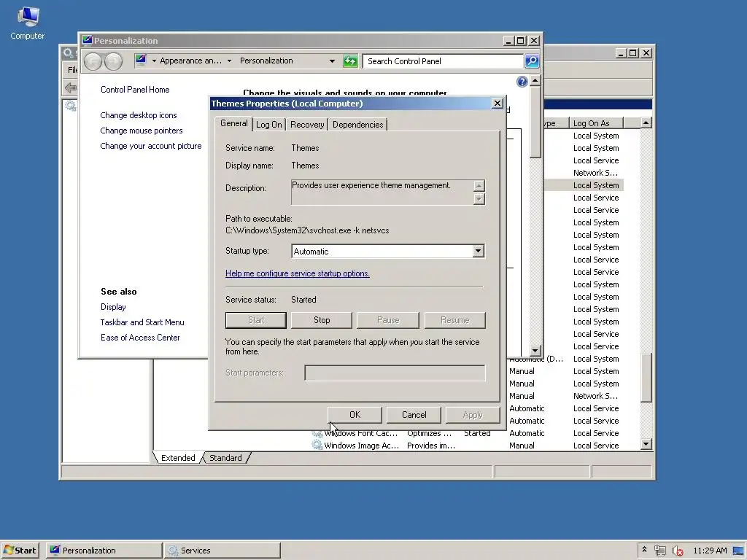Viewport: 747px width, 560px height.
Task: Close the Themes Properties dialog
Action: coord(498,104)
